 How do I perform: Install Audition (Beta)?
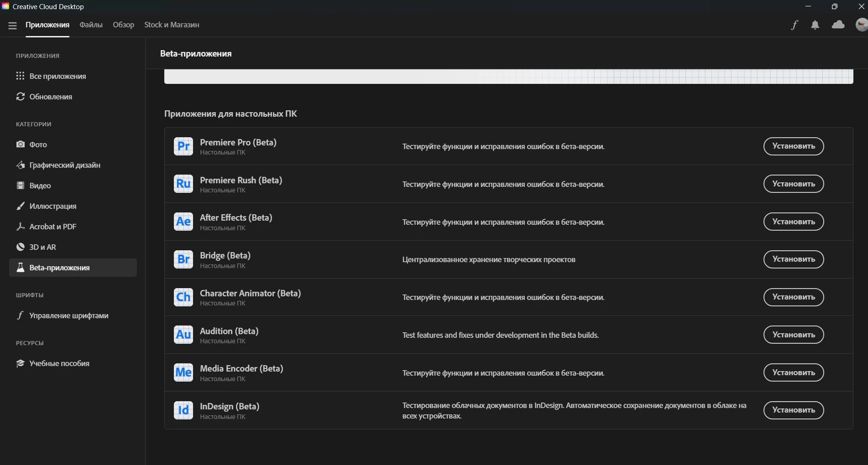(x=794, y=335)
